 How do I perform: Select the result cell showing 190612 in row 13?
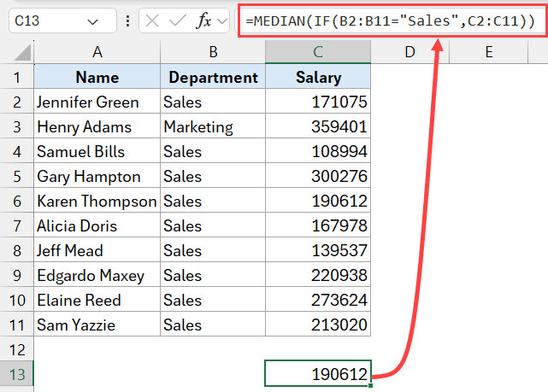click(x=318, y=374)
